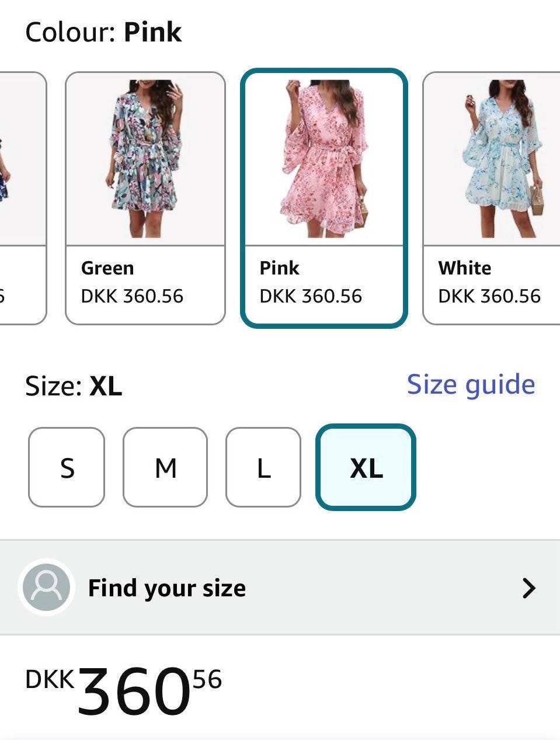Click the large DKK 360.56 product price
Image resolution: width=560 pixels, height=740 pixels.
(x=124, y=690)
